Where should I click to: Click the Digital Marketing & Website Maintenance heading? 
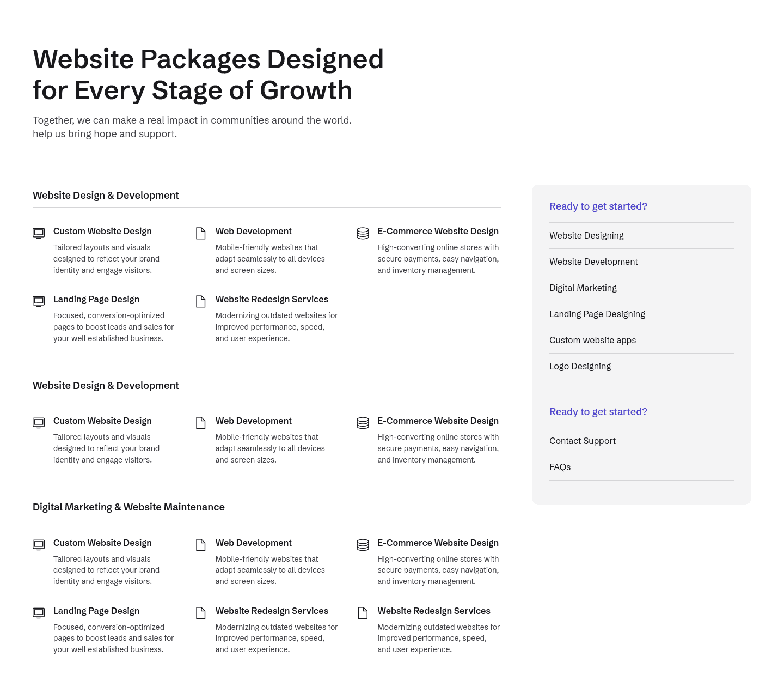pyautogui.click(x=128, y=507)
